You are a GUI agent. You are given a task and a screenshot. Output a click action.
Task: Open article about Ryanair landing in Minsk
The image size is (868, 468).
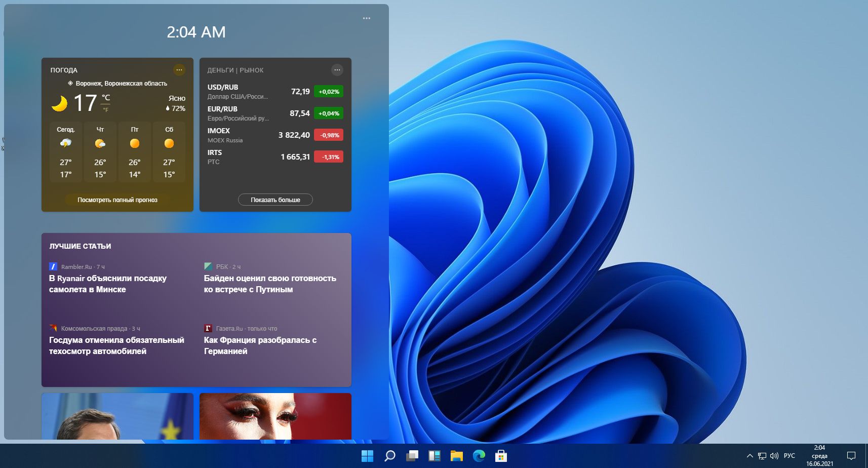tap(108, 284)
